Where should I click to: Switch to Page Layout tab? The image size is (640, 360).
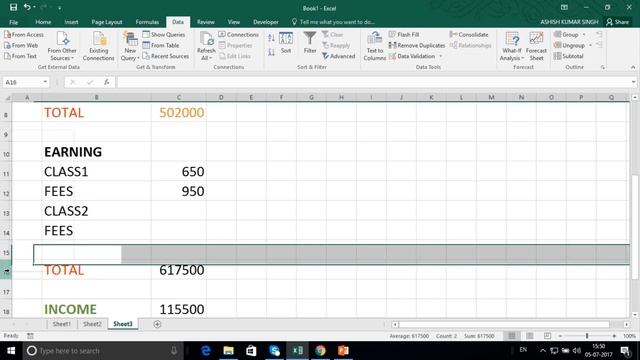[107, 22]
